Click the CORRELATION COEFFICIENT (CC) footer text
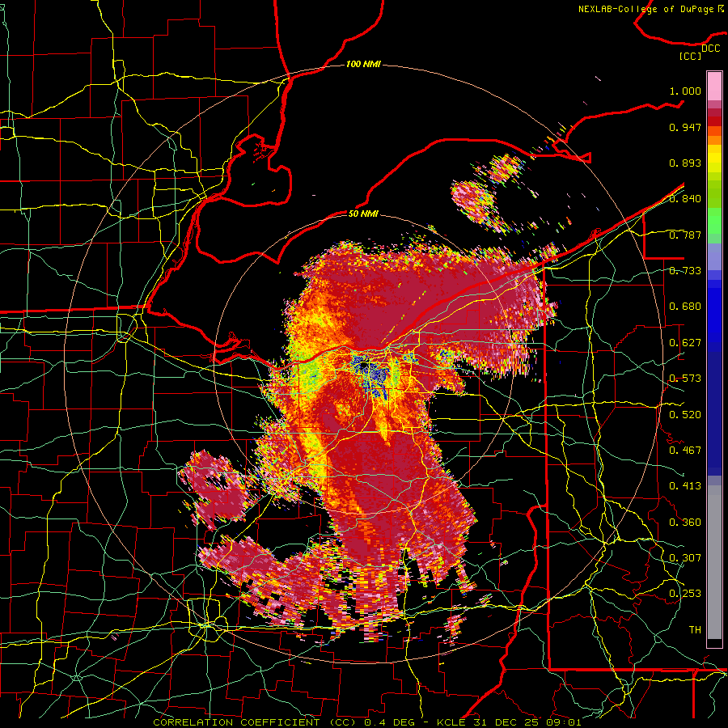 (x=255, y=722)
